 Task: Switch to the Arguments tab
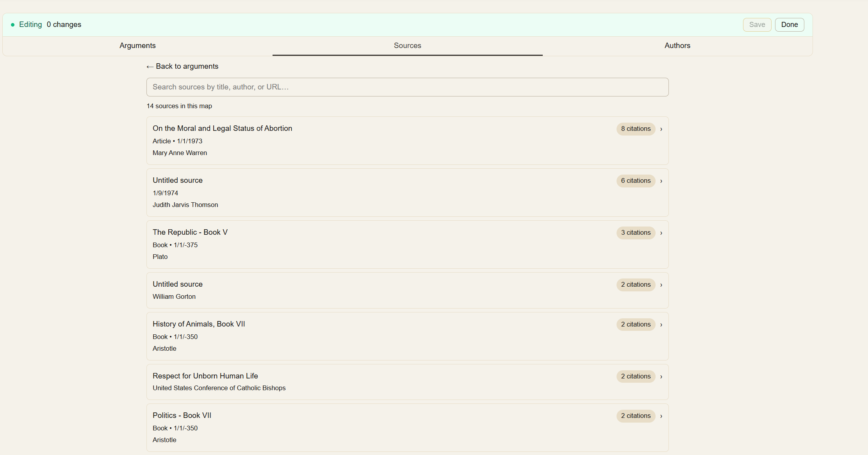click(x=137, y=46)
